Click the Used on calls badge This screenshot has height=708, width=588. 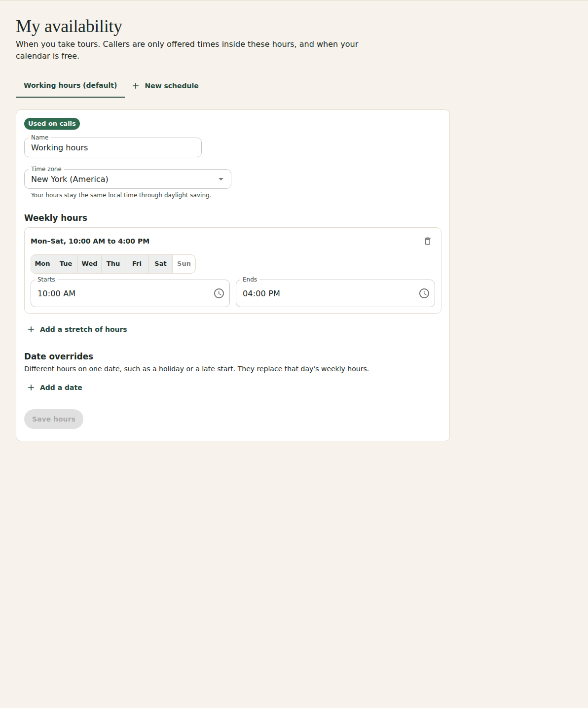tap(52, 124)
